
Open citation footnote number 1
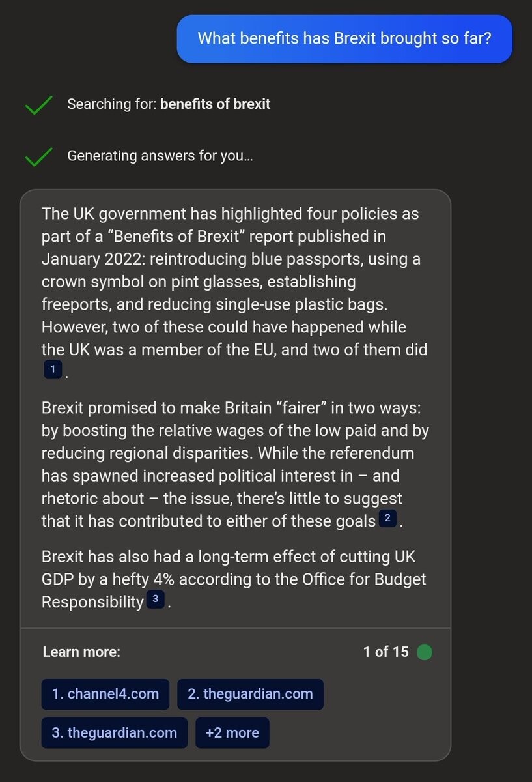coord(53,371)
